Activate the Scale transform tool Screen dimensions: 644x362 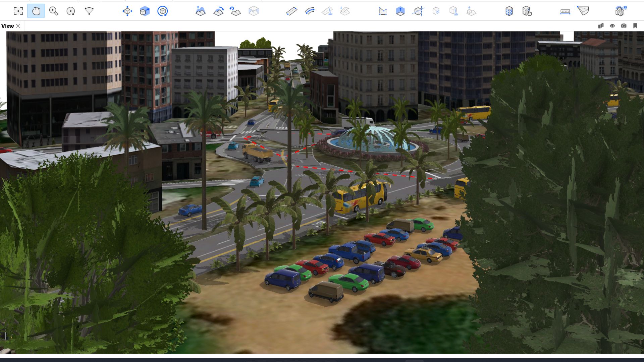pyautogui.click(x=145, y=11)
